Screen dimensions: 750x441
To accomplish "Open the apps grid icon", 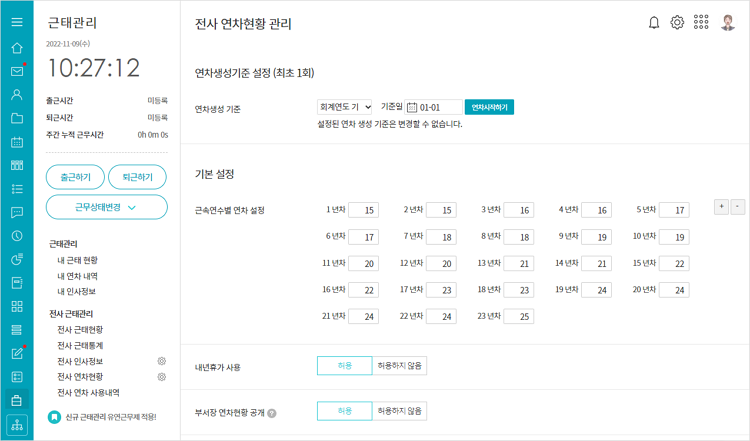I will 701,22.
